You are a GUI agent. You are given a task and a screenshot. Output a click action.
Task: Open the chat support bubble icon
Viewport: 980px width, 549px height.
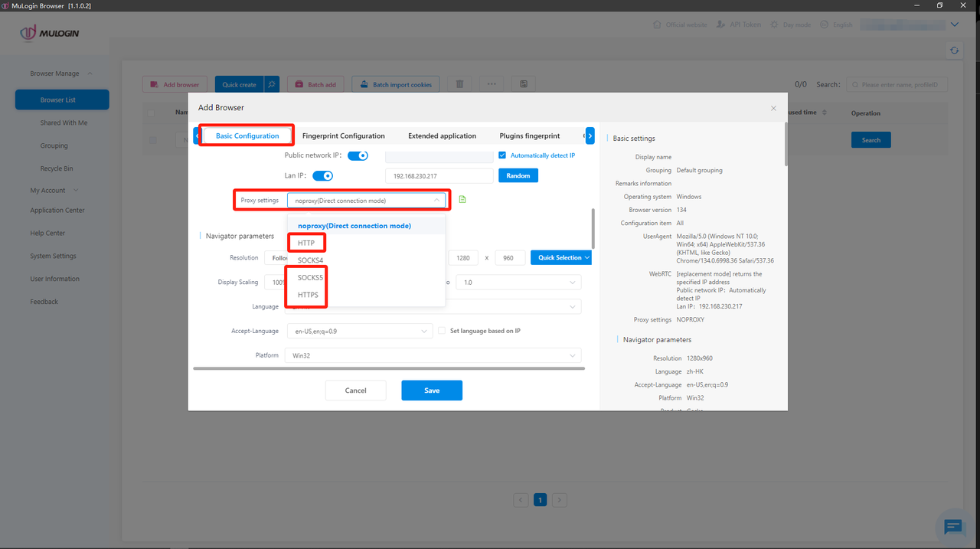click(x=953, y=526)
